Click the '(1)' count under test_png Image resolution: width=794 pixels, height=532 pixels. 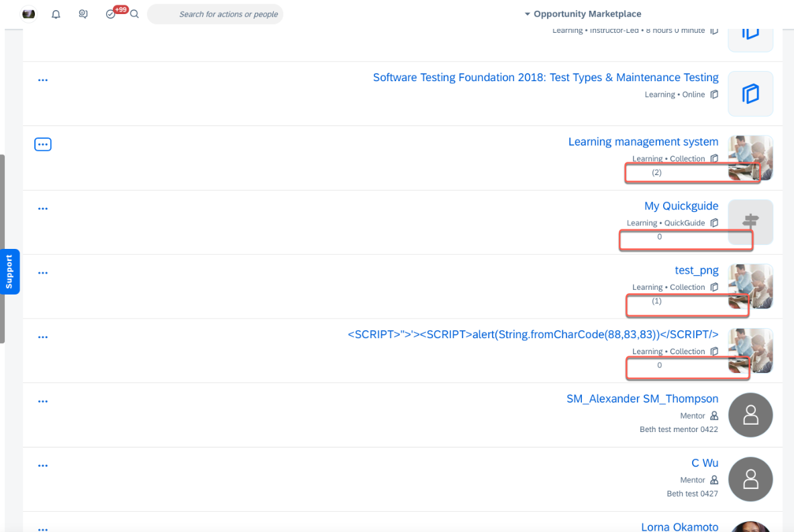[657, 301]
